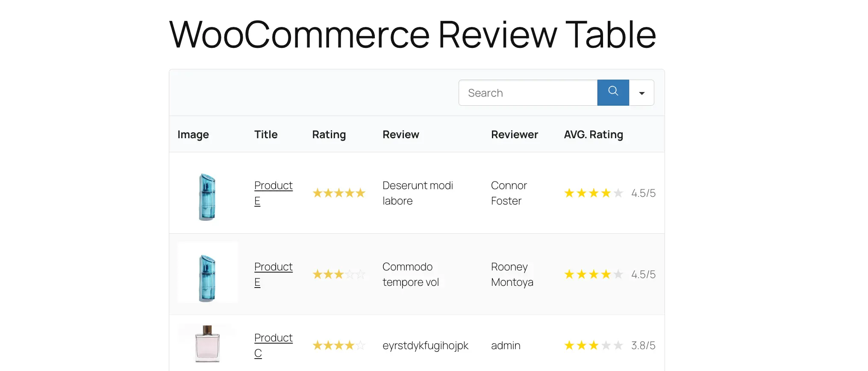The image size is (868, 371).
Task: Click the search magnifier icon
Action: 613,92
